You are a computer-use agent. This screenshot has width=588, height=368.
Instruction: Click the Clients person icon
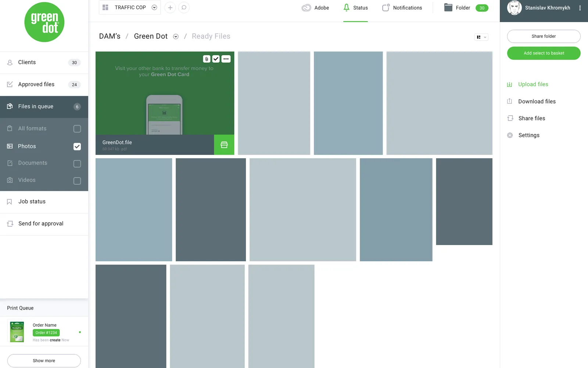[x=10, y=63]
